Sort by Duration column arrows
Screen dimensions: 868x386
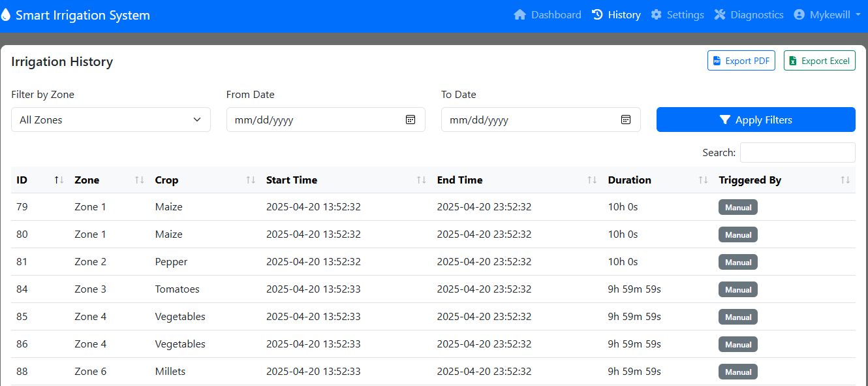click(x=703, y=180)
